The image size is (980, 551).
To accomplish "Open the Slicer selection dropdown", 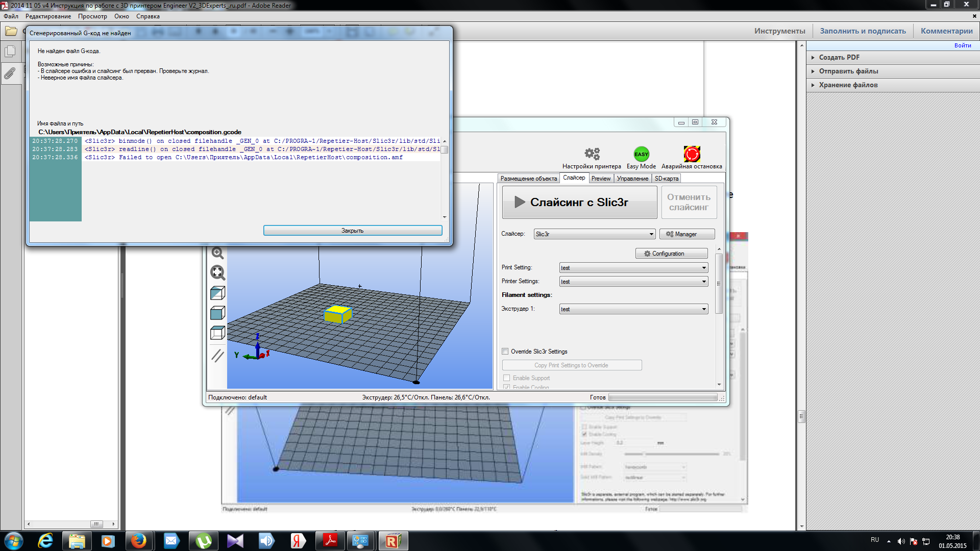I will (595, 234).
